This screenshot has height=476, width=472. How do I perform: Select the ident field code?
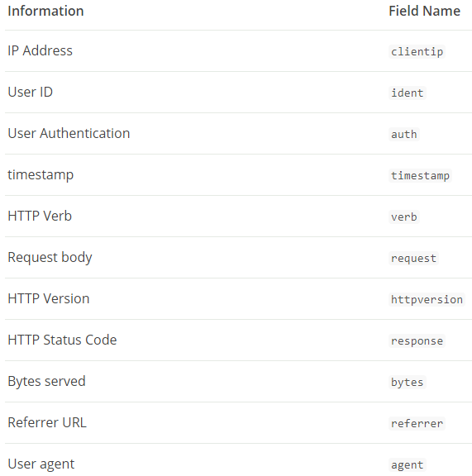(x=407, y=93)
